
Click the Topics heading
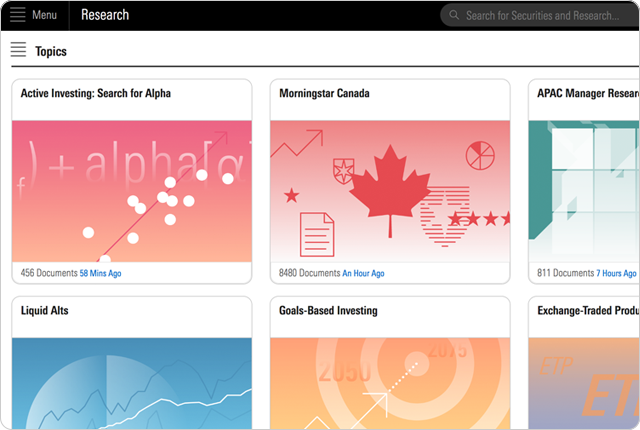pos(51,51)
